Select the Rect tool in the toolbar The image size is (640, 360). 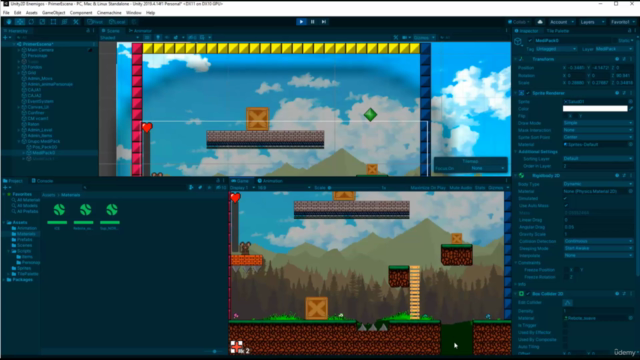53,22
